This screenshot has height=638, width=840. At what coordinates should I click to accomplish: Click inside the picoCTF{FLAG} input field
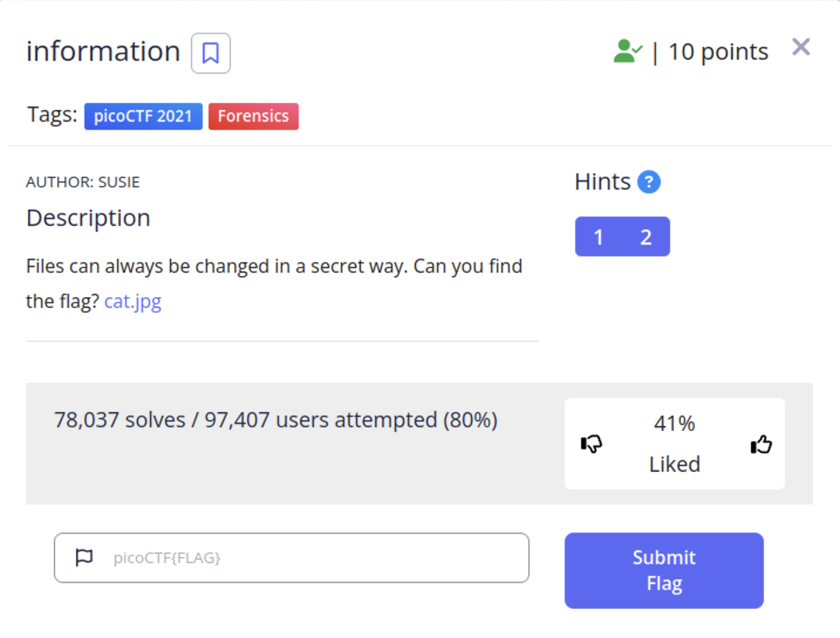[x=293, y=557]
